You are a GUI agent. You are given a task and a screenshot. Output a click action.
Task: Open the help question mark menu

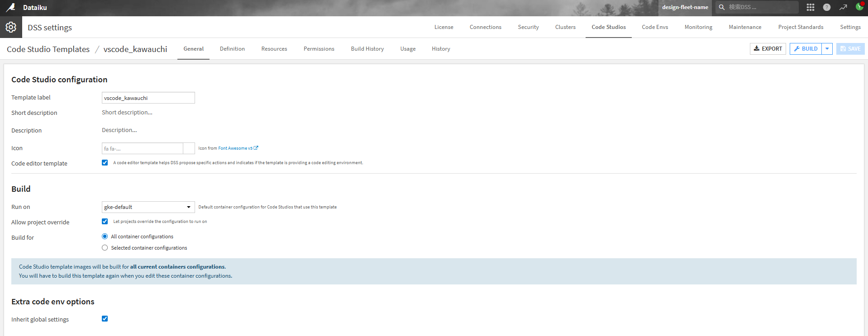(826, 7)
